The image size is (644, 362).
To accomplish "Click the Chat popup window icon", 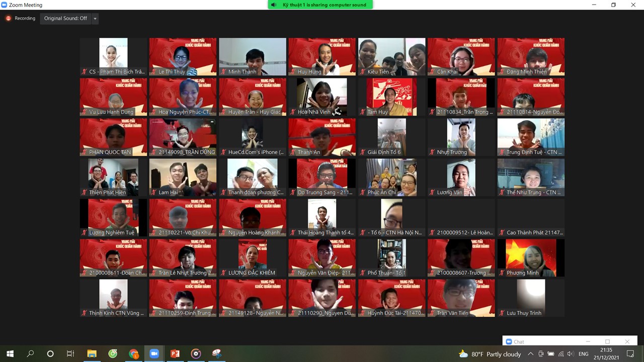I will pos(509,342).
